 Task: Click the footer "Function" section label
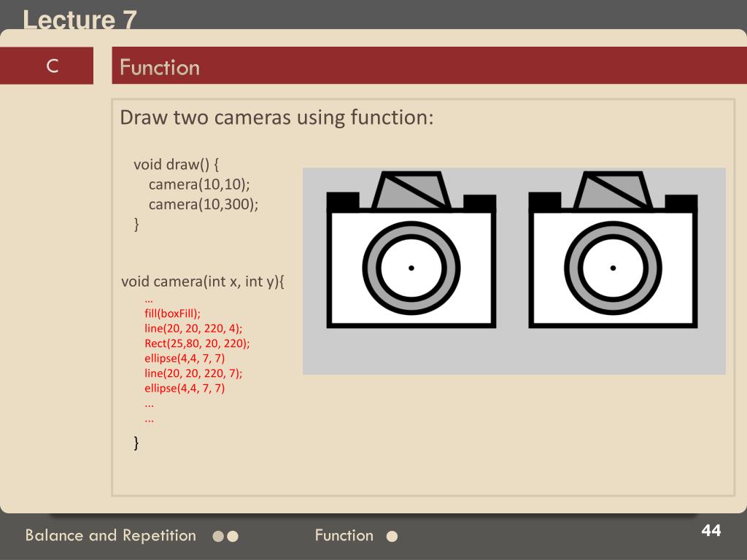click(x=344, y=535)
